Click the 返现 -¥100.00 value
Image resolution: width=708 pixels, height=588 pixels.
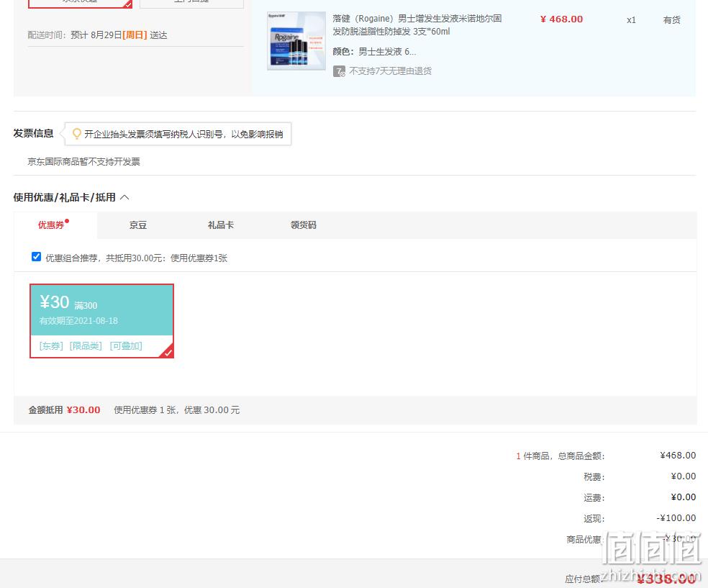676,518
